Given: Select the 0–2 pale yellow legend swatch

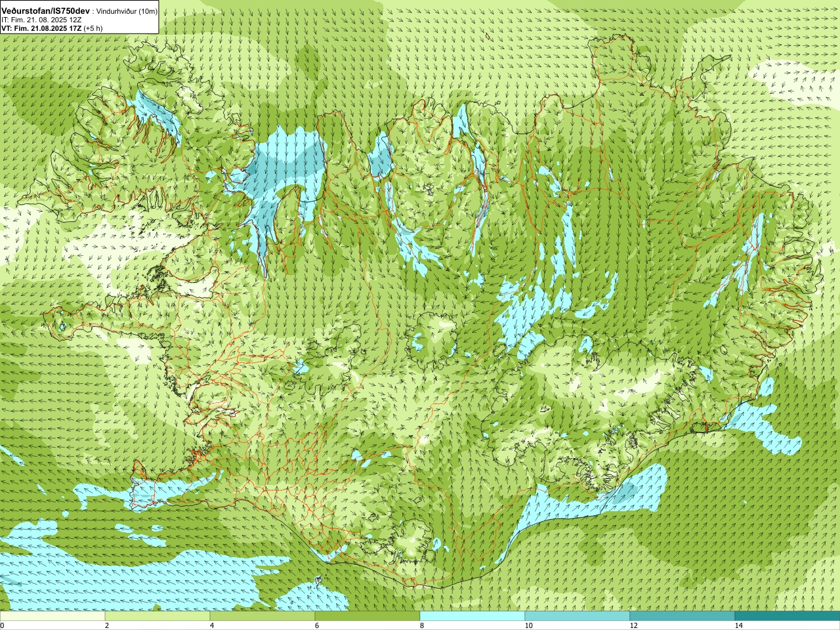Looking at the screenshot, I should coord(52,616).
